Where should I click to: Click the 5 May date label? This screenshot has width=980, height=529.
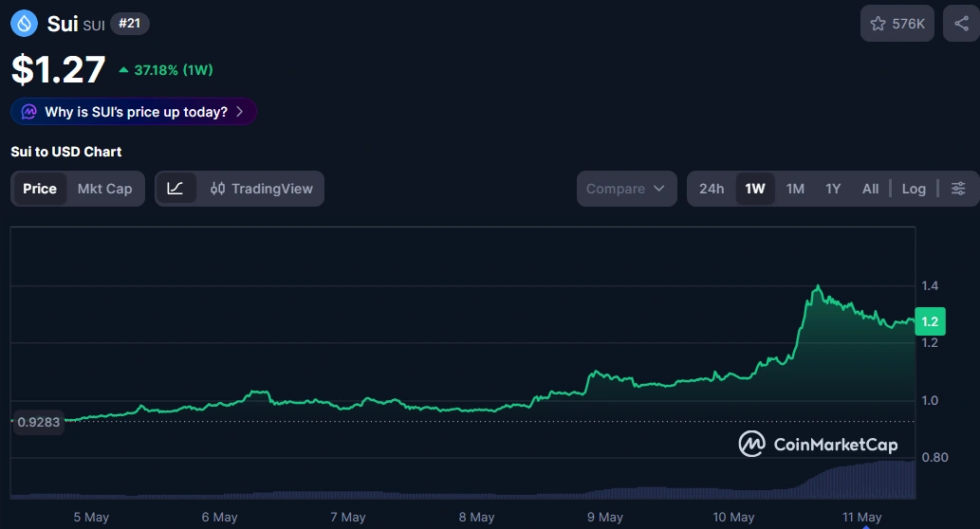[91, 517]
